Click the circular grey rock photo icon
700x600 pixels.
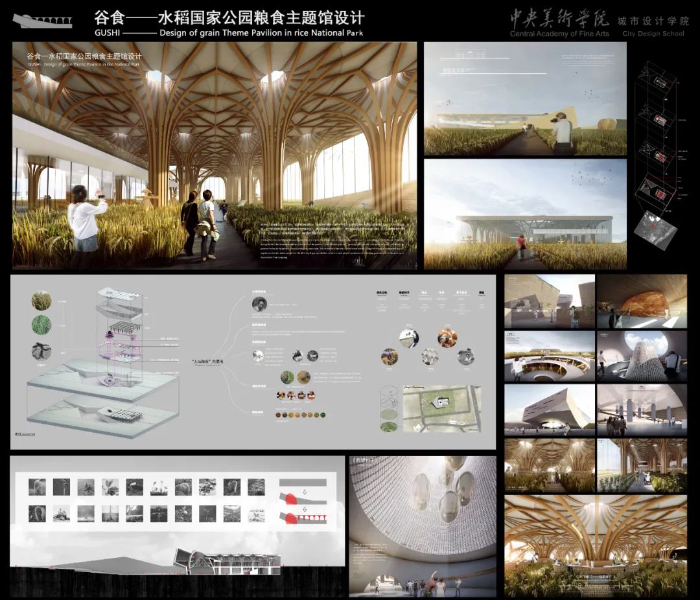click(41, 351)
